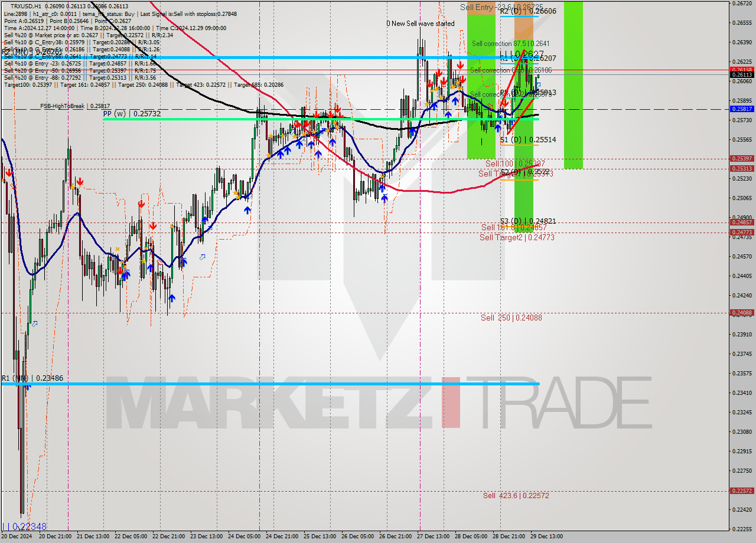Click the 'Sell Target2 | 0.24773' label
This screenshot has width=756, height=543.
tap(517, 237)
